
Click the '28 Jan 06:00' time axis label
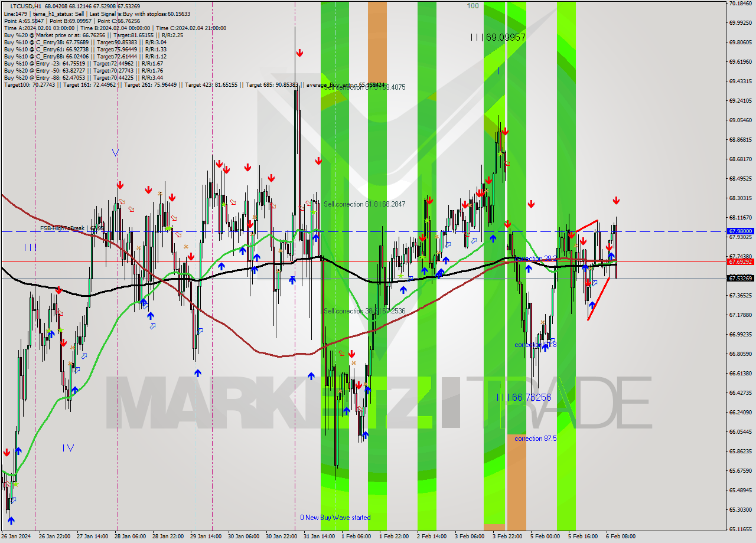click(x=130, y=537)
